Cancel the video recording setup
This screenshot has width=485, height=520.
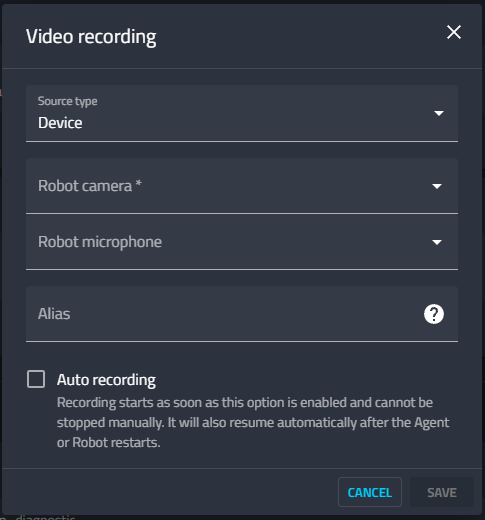pyautogui.click(x=370, y=492)
